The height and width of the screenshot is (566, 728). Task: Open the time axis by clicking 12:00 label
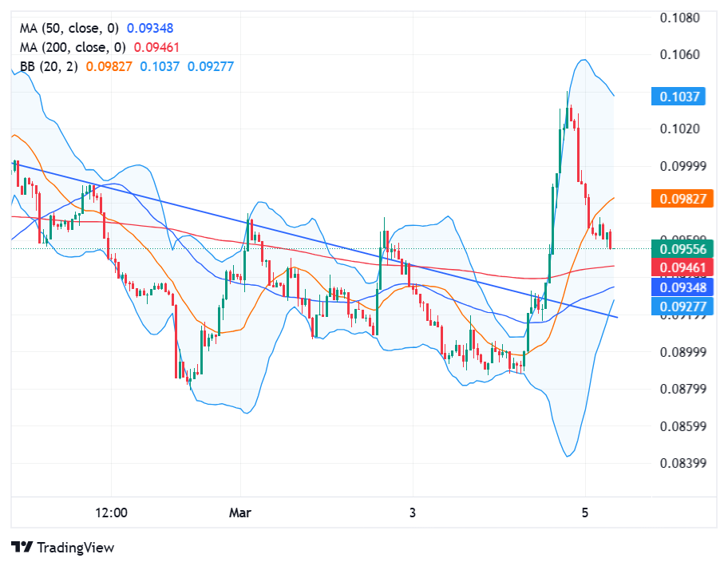[112, 513]
